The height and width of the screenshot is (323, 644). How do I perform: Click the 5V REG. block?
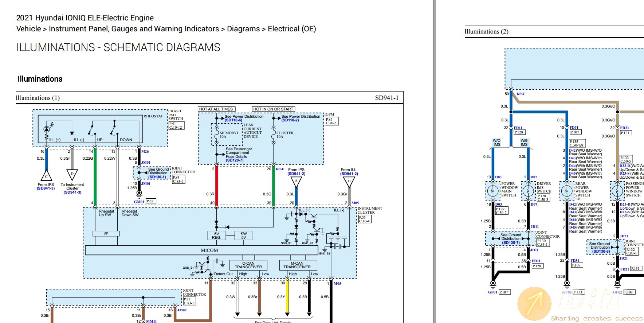[216, 236]
